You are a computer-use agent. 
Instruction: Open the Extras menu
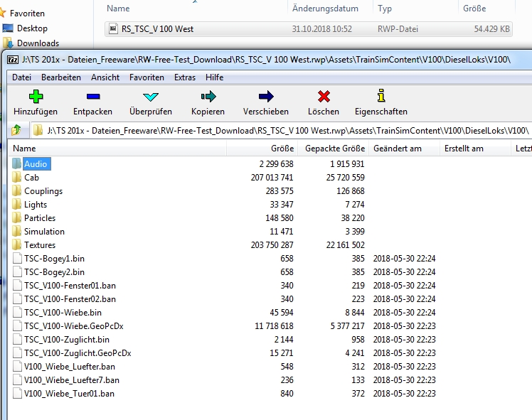(185, 77)
